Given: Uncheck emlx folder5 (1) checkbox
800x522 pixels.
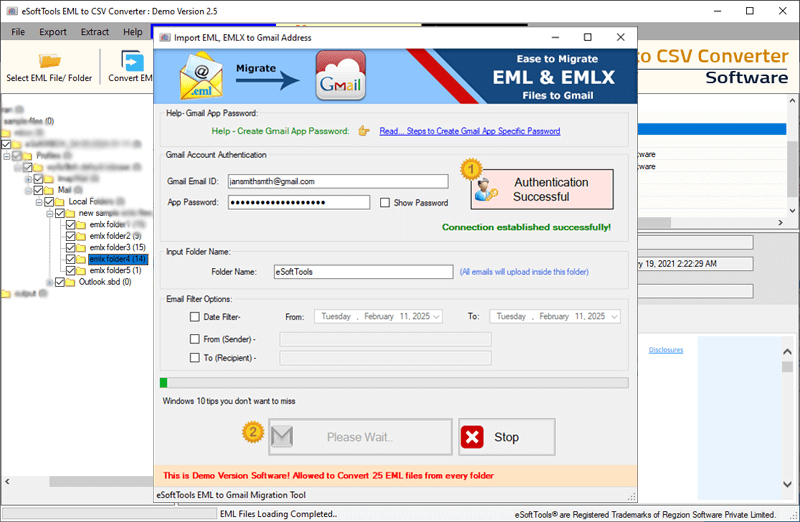Looking at the screenshot, I should click(x=70, y=270).
